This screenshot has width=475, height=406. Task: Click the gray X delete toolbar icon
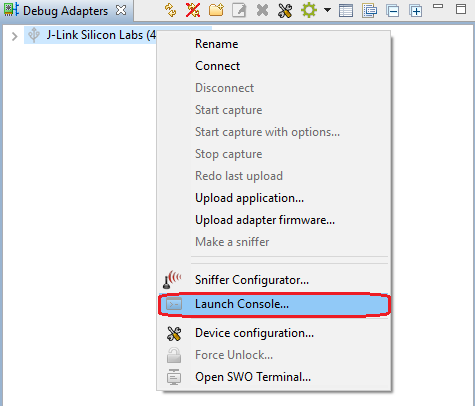pyautogui.click(x=262, y=10)
